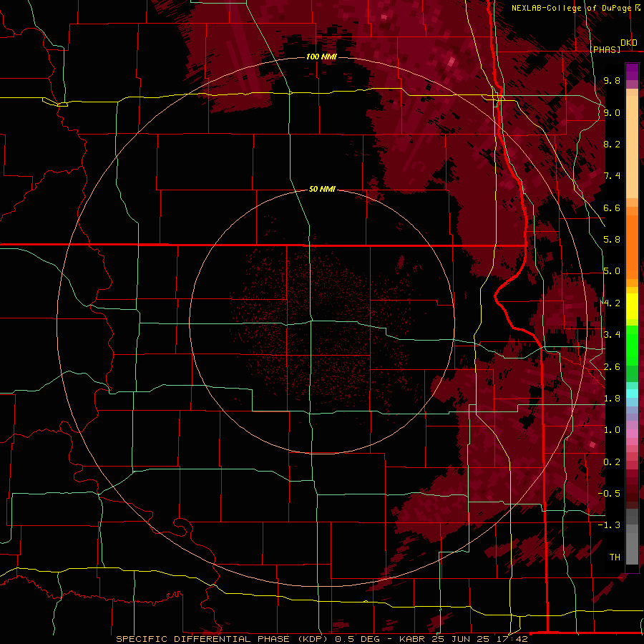Click the 5.8 scale value

pyautogui.click(x=612, y=240)
